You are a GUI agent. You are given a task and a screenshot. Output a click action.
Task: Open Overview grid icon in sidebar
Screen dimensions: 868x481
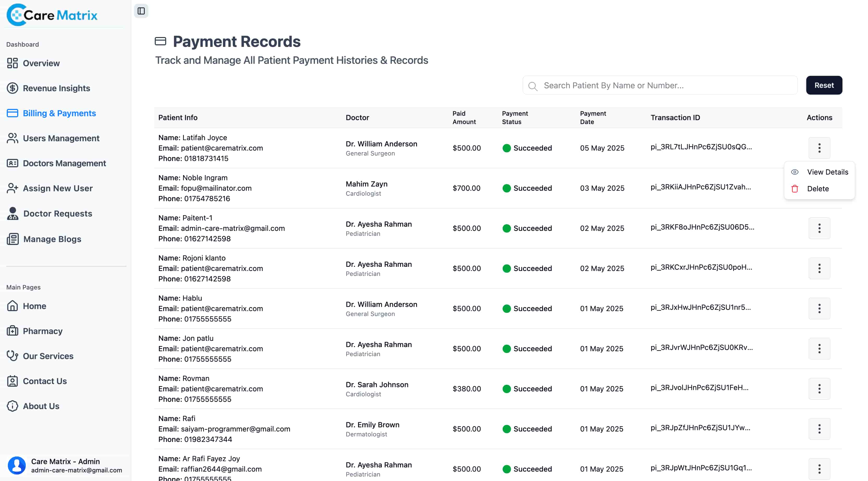coord(13,63)
